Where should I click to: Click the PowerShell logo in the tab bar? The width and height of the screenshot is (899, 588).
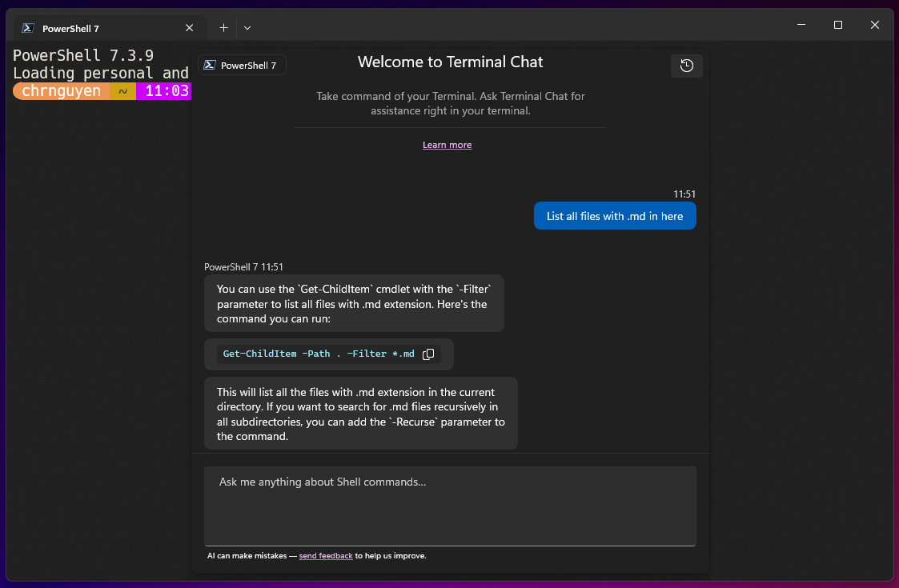click(27, 27)
